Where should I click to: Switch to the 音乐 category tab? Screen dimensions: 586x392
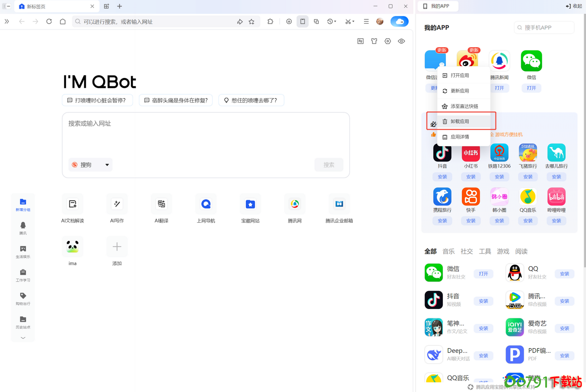[x=448, y=251]
